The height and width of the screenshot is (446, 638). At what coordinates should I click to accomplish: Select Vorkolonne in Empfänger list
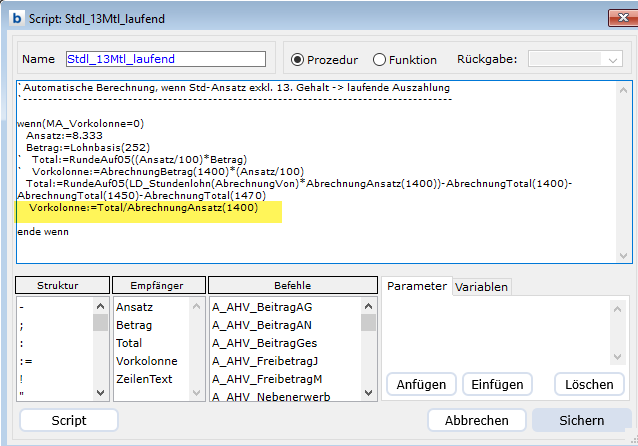coord(146,361)
